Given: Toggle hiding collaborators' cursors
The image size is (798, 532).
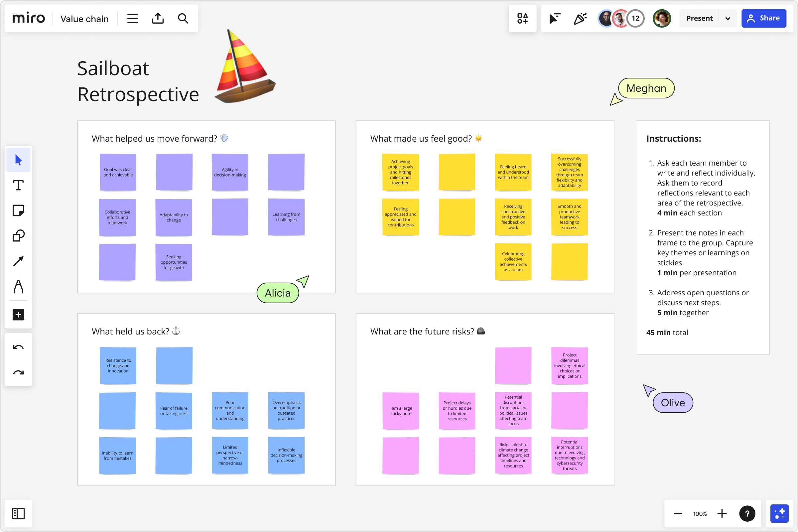Looking at the screenshot, I should tap(554, 18).
